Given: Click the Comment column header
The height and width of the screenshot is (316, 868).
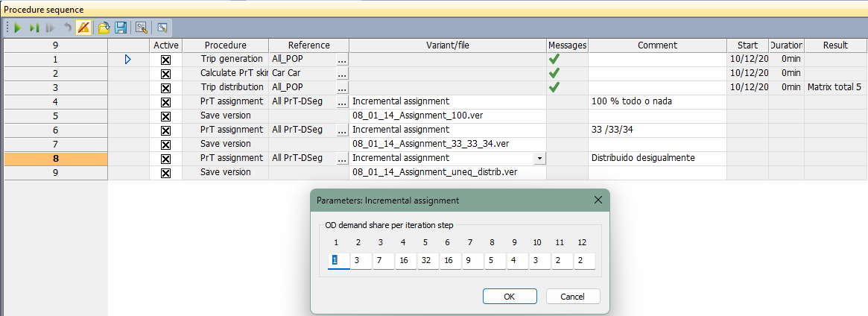Looking at the screenshot, I should pos(657,45).
